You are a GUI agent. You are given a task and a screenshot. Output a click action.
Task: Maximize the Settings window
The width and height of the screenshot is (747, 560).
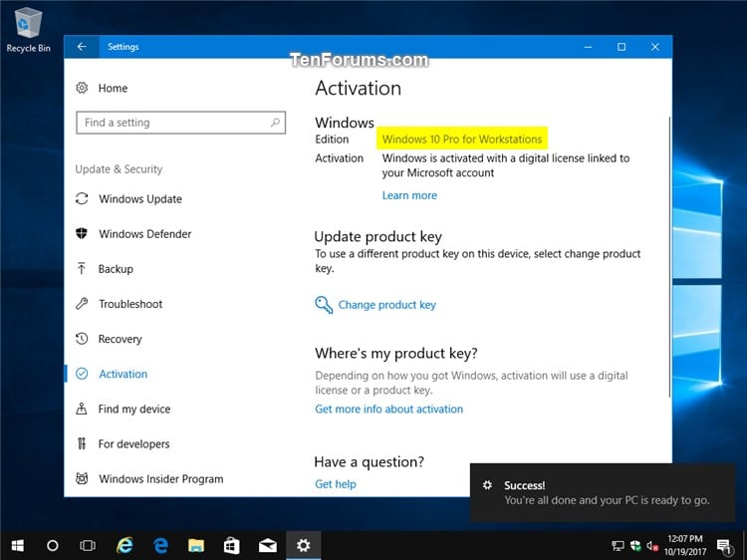click(622, 47)
